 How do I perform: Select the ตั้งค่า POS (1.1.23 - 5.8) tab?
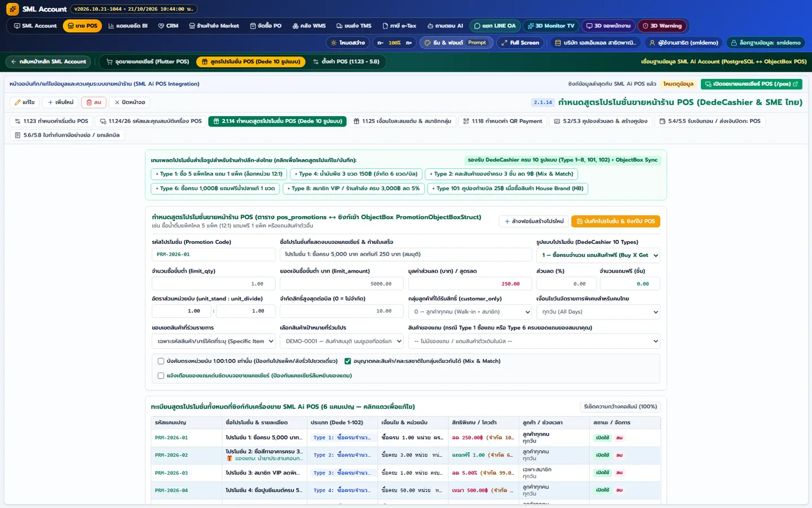pyautogui.click(x=346, y=62)
